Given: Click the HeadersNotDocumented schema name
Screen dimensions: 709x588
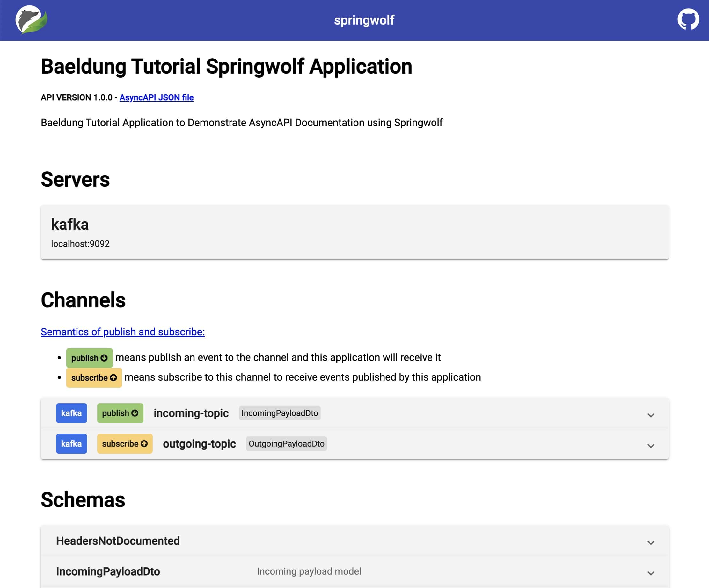Looking at the screenshot, I should (118, 541).
